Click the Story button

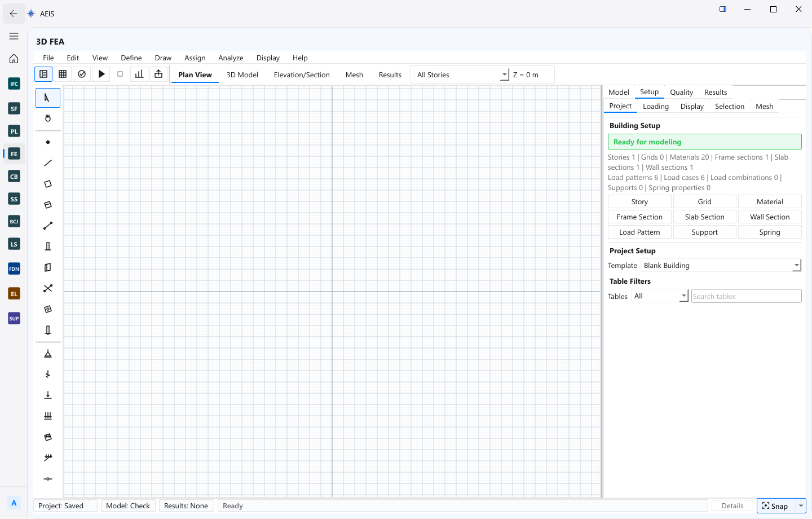pyautogui.click(x=639, y=201)
